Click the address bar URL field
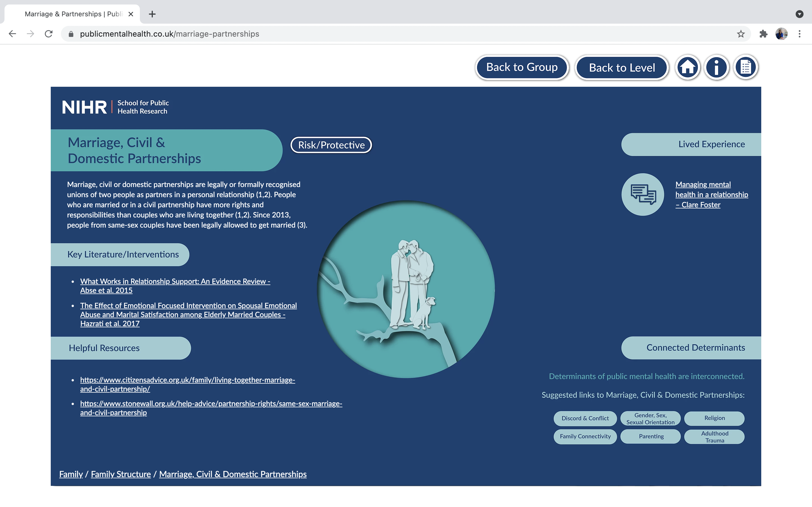This screenshot has height=507, width=812. tap(369, 34)
